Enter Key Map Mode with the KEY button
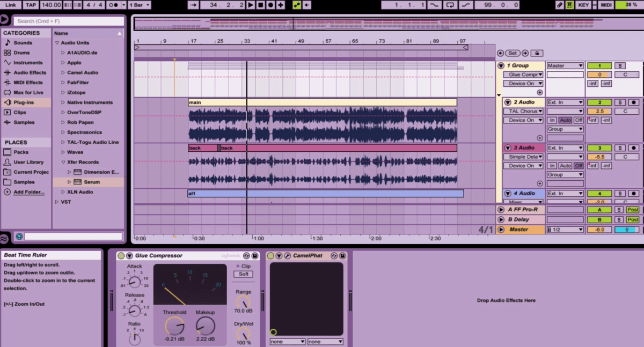 [x=584, y=5]
